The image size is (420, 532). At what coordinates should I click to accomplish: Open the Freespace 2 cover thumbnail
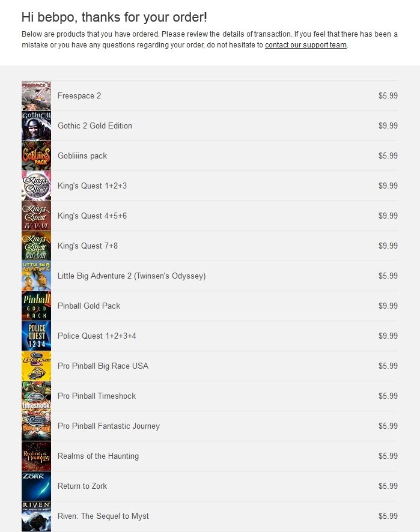[36, 95]
